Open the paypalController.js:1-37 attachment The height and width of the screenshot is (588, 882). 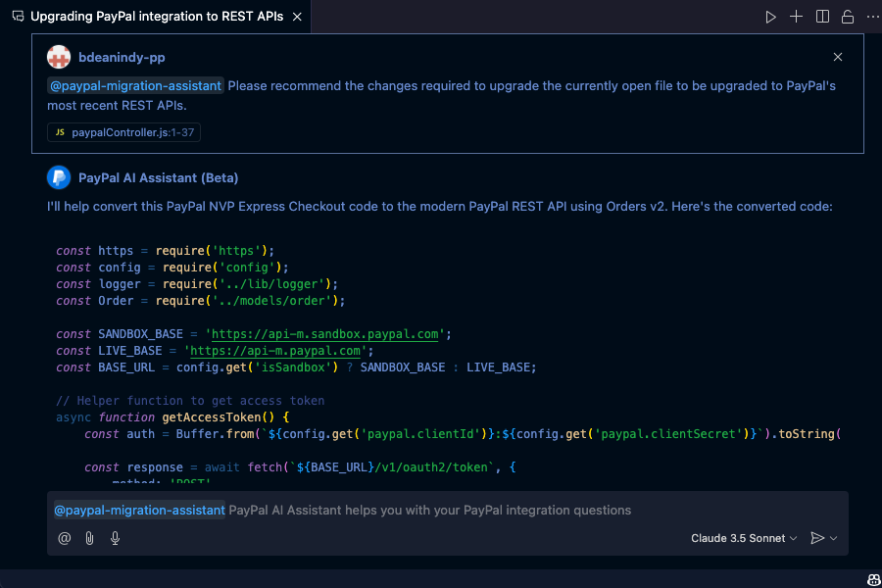(x=123, y=132)
